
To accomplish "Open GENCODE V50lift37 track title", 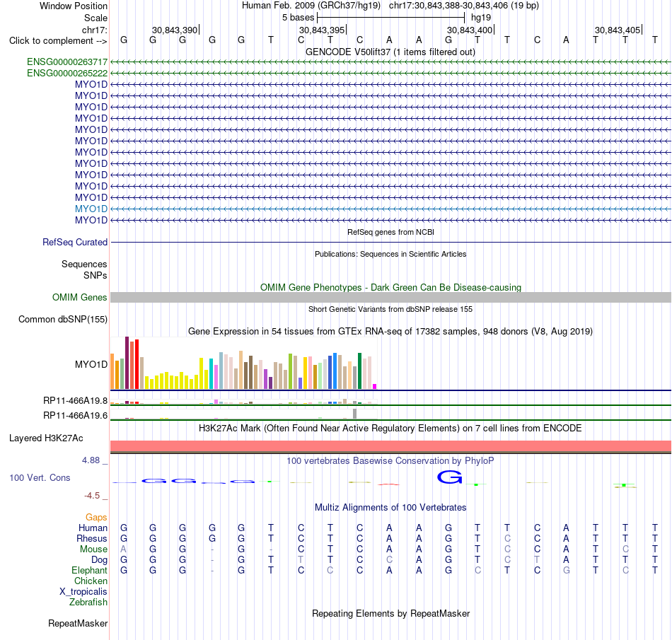I will coord(390,52).
